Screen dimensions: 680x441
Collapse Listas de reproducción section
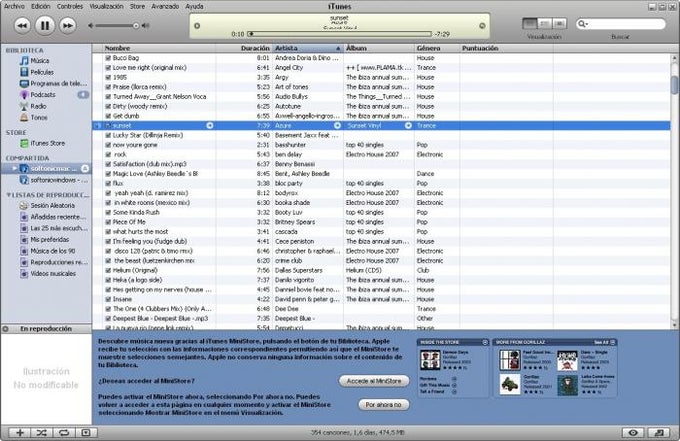(8, 195)
